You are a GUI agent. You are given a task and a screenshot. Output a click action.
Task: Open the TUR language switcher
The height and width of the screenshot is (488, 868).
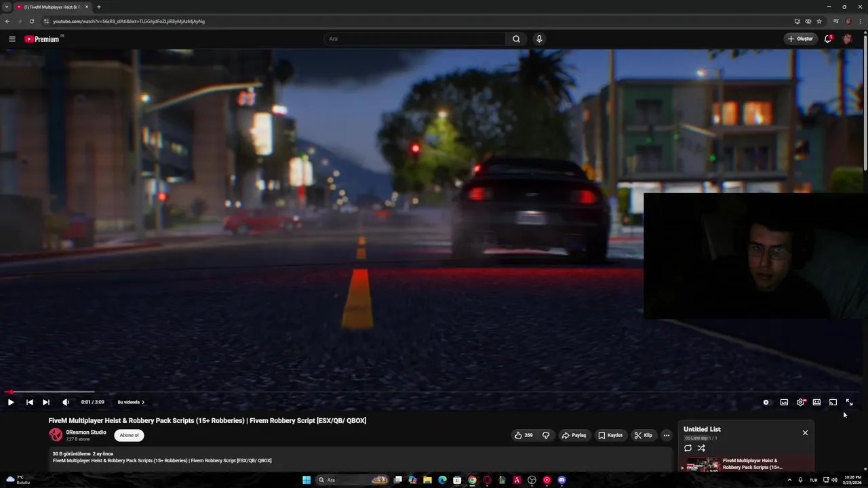(x=813, y=480)
